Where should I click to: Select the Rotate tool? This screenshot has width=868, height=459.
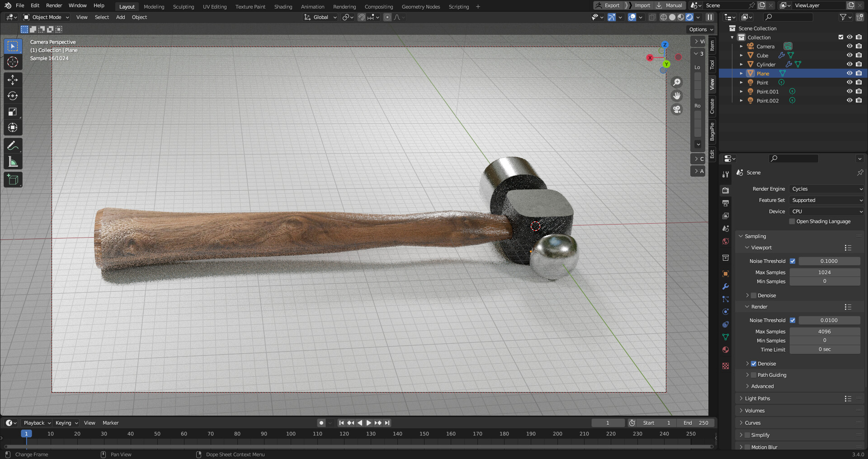point(13,95)
